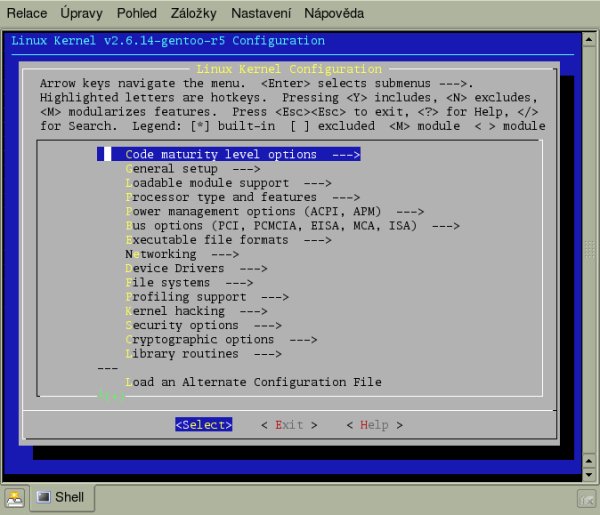The image size is (600, 515).
Task: Select File systems submenu entry
Action: [x=189, y=282]
